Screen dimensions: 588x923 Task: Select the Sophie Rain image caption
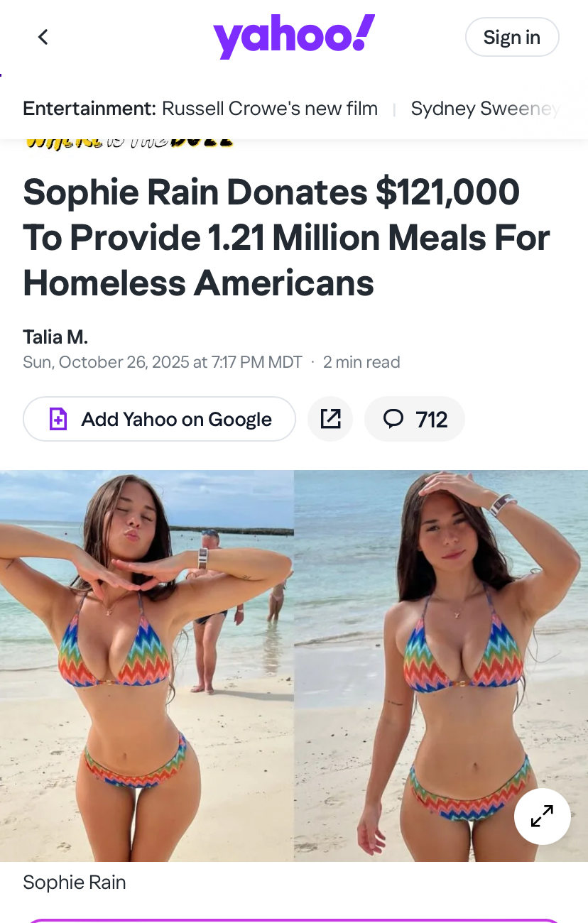[75, 883]
